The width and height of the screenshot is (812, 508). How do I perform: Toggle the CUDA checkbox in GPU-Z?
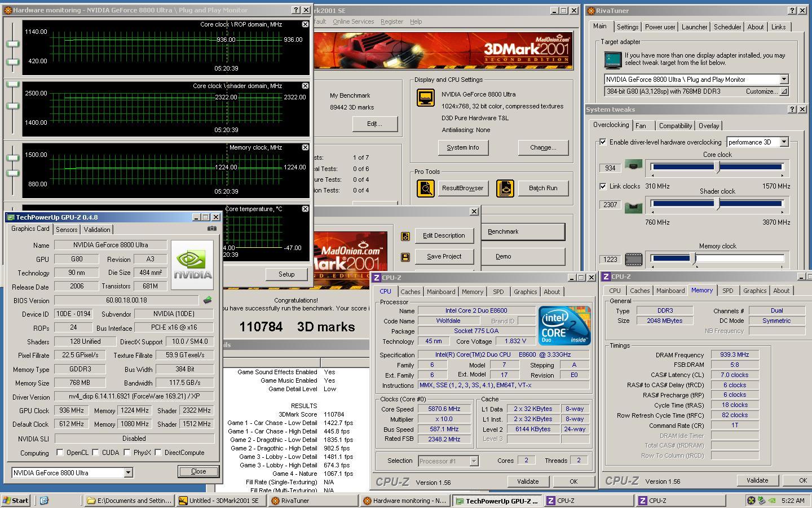96,452
